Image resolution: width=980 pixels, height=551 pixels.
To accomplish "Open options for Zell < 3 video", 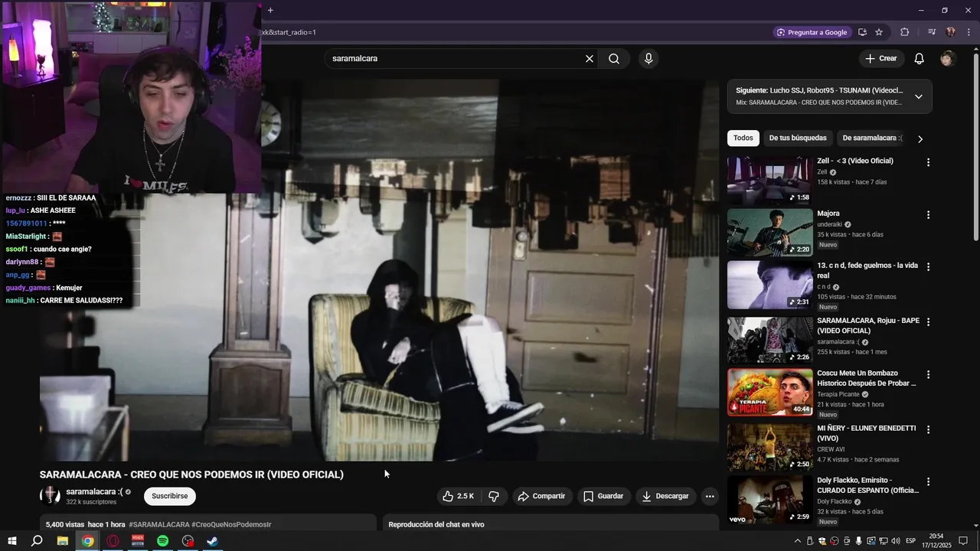I will (928, 162).
